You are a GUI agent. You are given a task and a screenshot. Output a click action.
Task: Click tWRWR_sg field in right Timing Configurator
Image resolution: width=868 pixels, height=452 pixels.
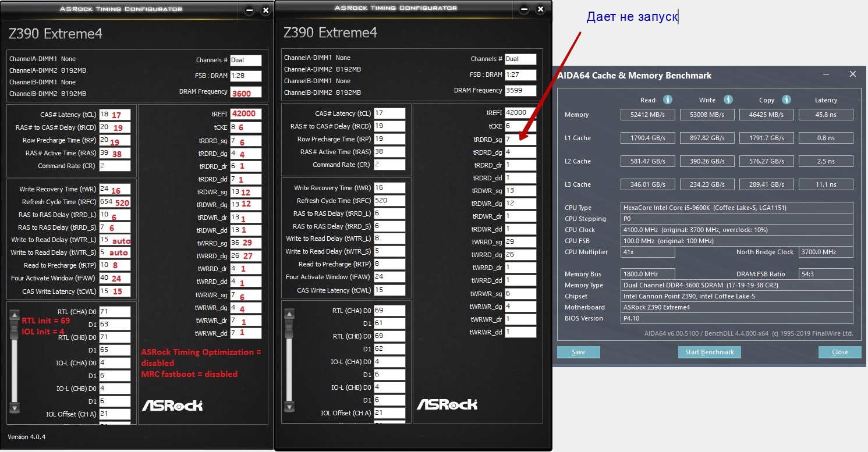pos(520,294)
